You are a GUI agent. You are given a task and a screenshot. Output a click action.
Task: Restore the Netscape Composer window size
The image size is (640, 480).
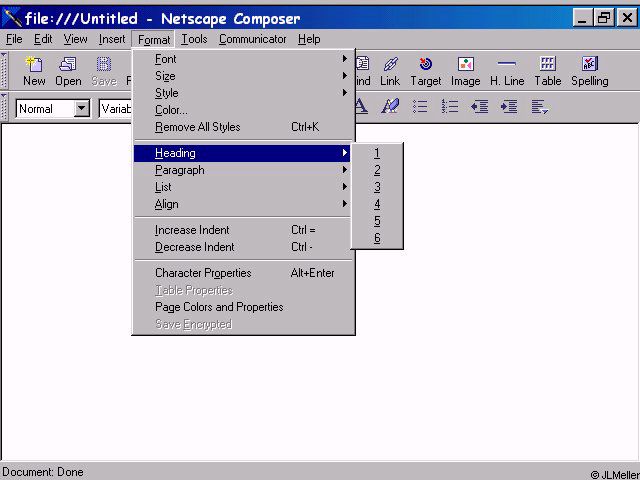pos(604,18)
